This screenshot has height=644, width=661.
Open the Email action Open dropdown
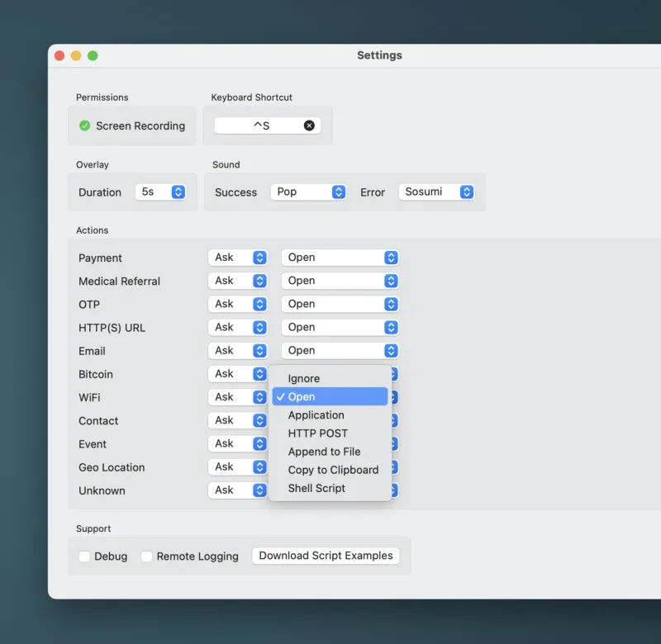(340, 350)
